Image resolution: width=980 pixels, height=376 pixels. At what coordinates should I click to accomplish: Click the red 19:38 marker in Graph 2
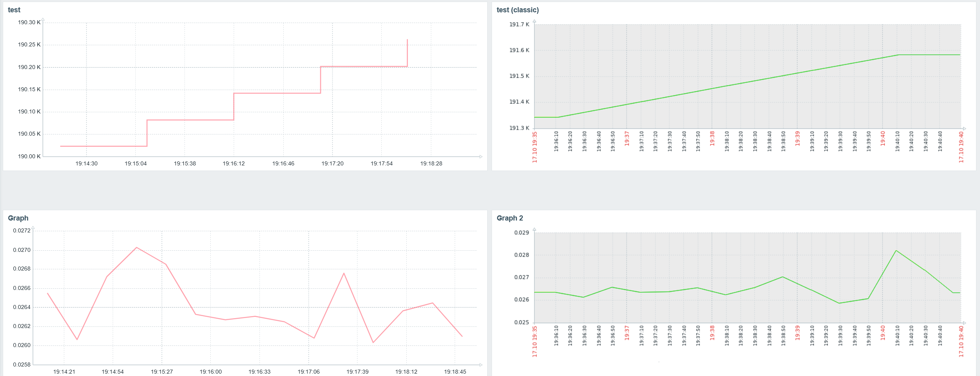coord(712,333)
